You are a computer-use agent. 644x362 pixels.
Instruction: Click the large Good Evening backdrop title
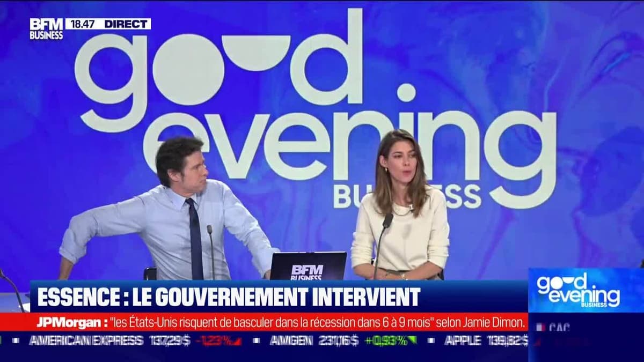(317, 107)
